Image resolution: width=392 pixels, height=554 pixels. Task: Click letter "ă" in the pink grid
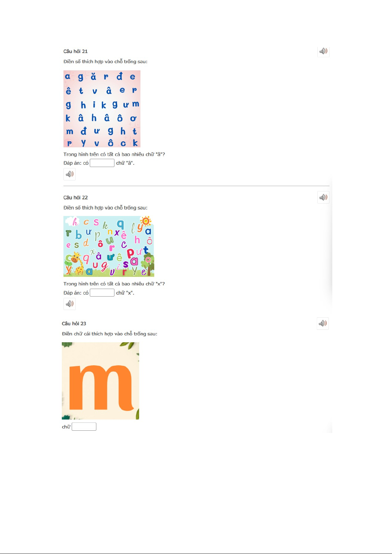[93, 77]
